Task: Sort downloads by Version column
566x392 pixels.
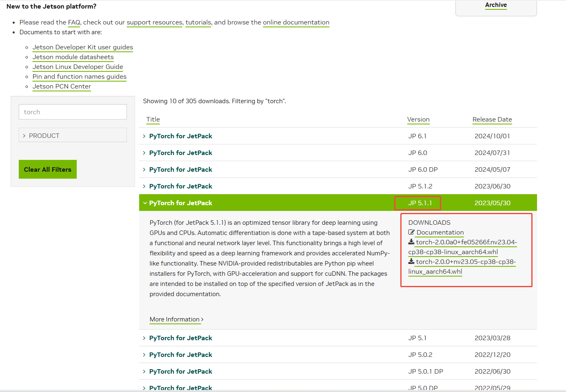Action: [x=418, y=120]
